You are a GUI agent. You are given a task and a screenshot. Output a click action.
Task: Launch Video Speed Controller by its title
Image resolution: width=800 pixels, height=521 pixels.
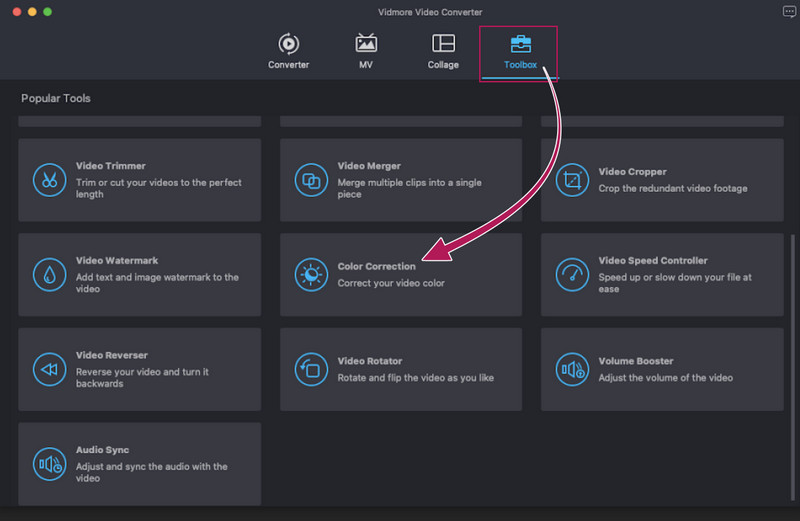tap(652, 261)
